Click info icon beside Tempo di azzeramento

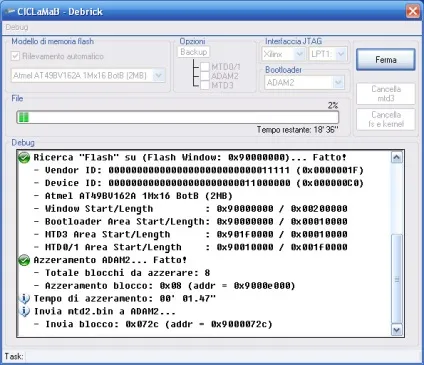tap(24, 298)
